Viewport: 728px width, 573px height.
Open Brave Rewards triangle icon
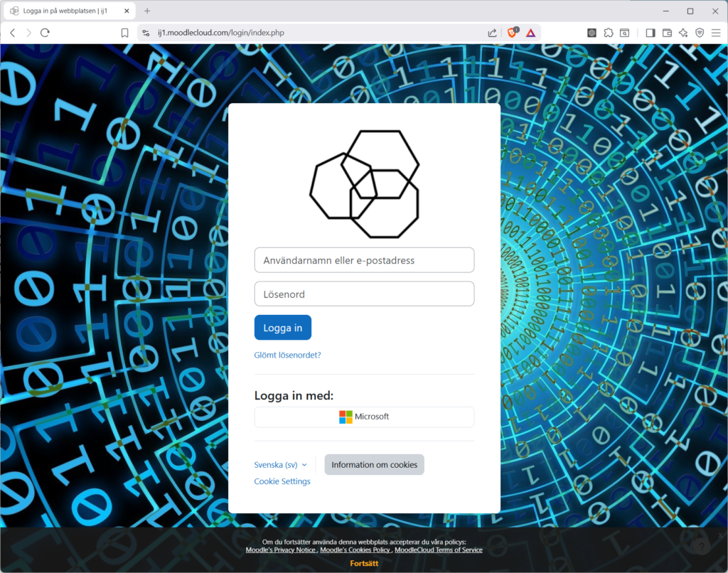(x=530, y=33)
